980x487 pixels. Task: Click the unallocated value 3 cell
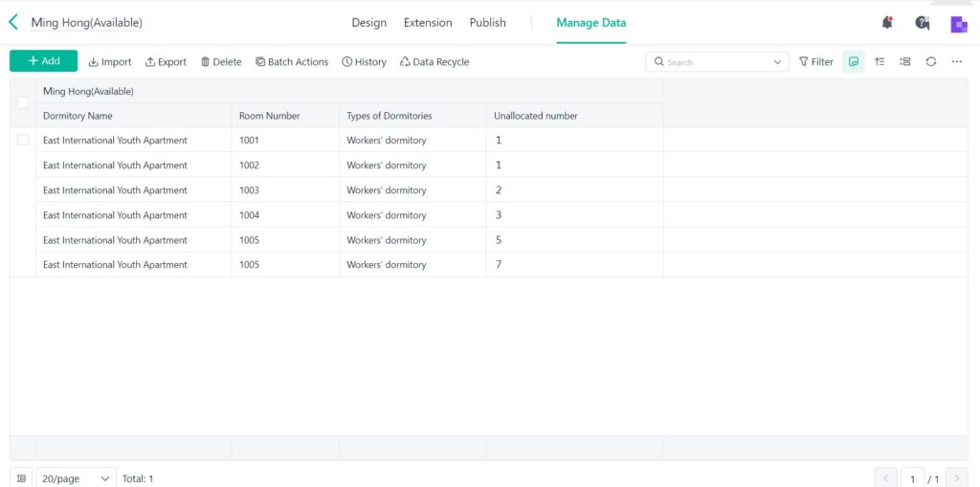click(575, 215)
